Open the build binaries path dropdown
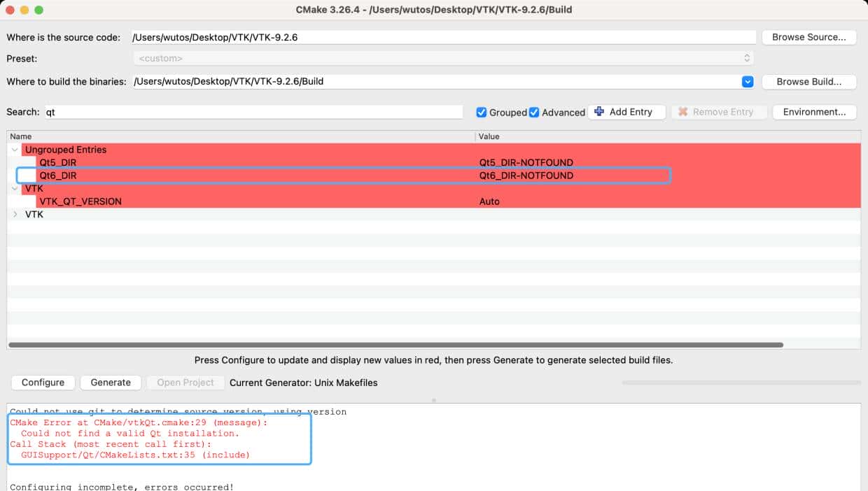 [748, 82]
